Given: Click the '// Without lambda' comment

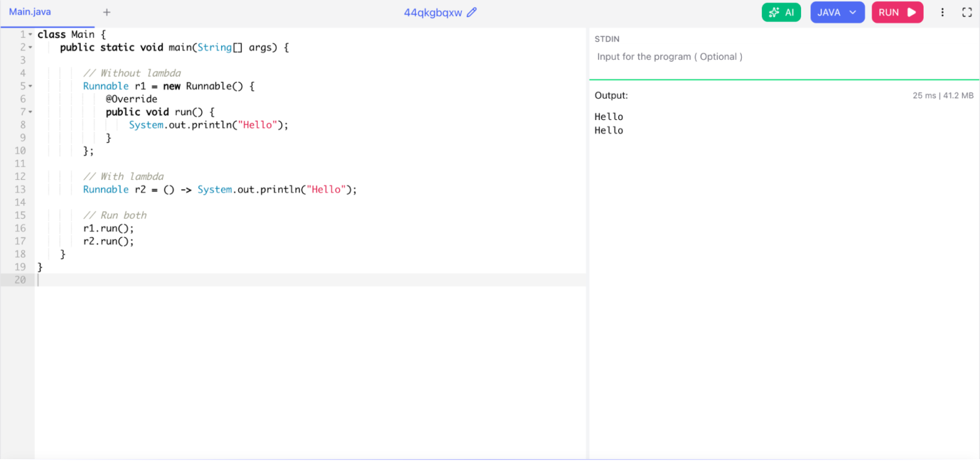Looking at the screenshot, I should click(x=132, y=73).
